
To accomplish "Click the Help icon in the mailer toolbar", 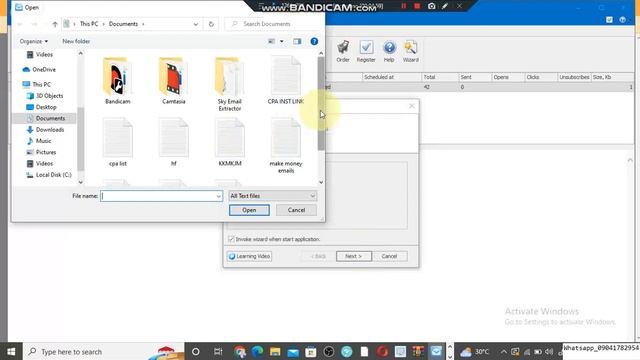I will coord(389,51).
